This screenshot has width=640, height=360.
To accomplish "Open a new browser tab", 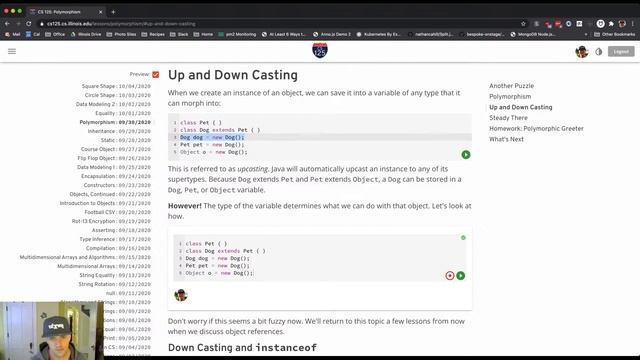I will (x=113, y=12).
